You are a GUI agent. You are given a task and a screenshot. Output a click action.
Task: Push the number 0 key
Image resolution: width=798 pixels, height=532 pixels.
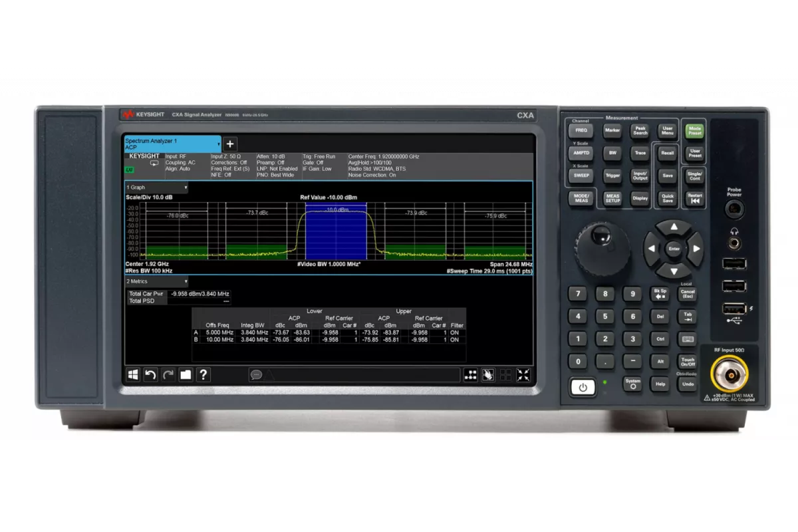577,362
